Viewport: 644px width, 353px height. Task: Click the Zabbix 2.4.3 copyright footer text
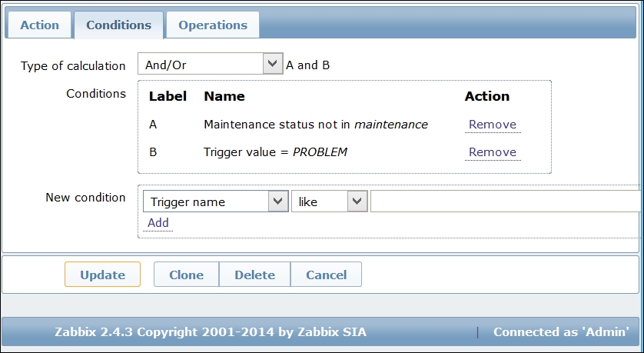211,332
